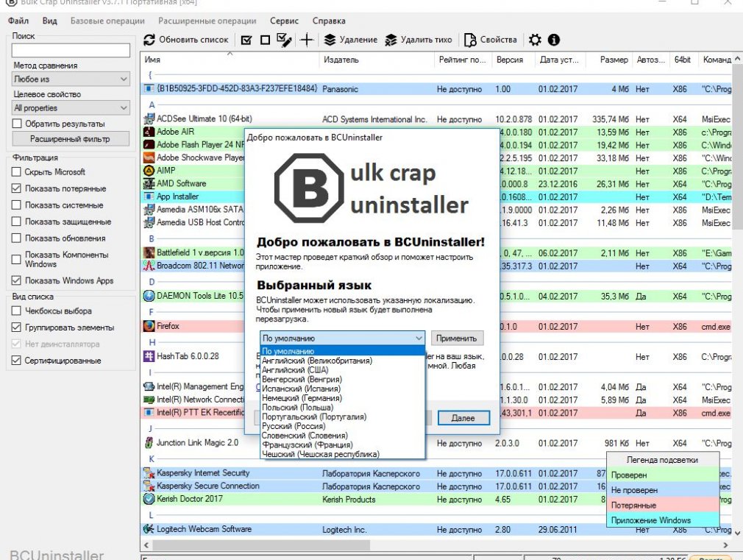Select Русский (Россия) in language list

coord(294,426)
